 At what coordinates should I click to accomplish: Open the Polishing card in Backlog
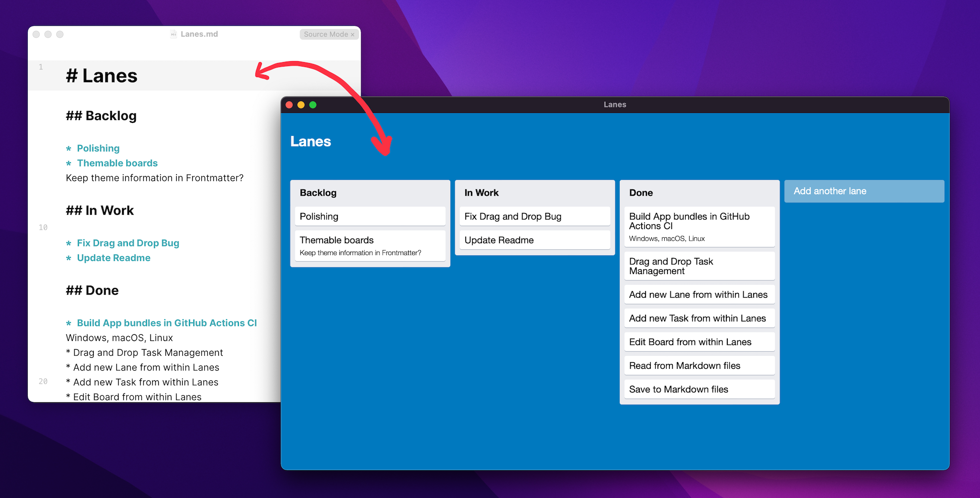click(x=370, y=216)
